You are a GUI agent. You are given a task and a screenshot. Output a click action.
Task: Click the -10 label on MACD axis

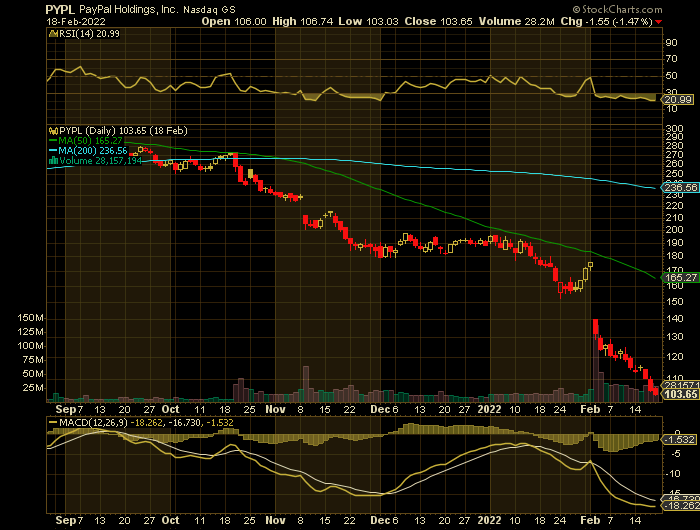pyautogui.click(x=674, y=474)
